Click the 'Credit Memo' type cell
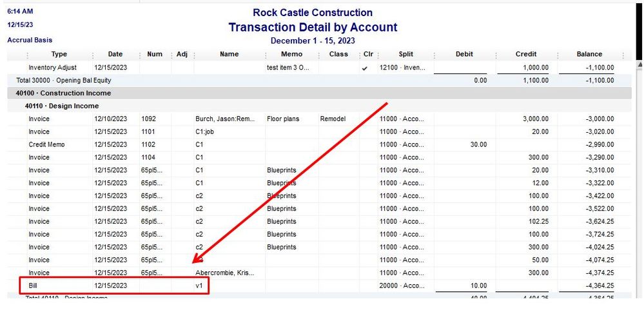The width and height of the screenshot is (644, 310). coord(47,144)
